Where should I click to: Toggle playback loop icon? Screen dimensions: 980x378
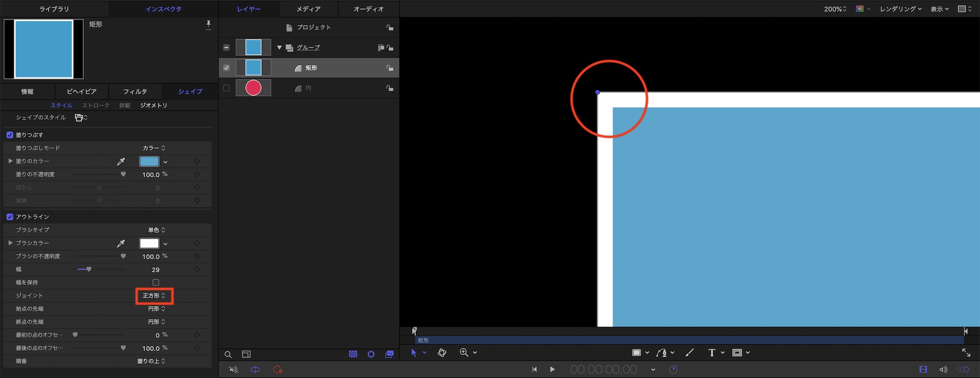tap(255, 370)
